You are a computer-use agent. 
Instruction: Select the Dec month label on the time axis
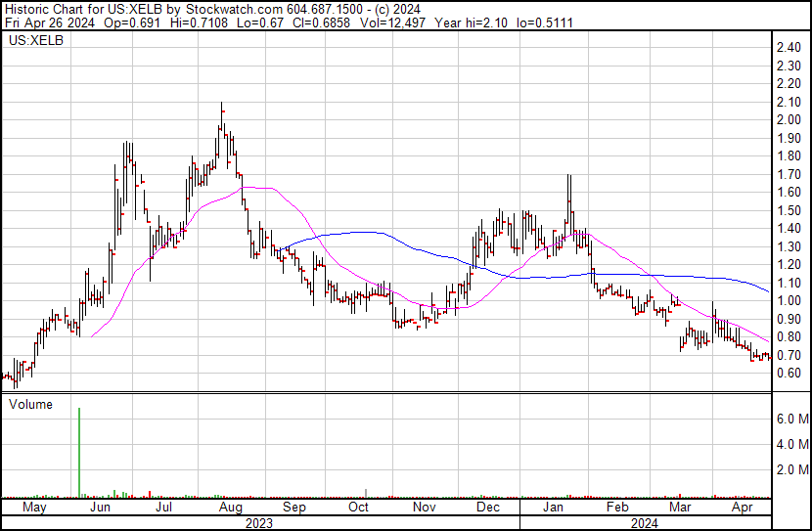[488, 509]
